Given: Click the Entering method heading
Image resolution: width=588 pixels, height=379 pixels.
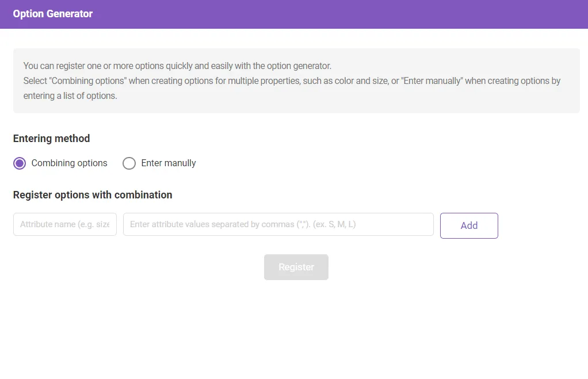Looking at the screenshot, I should (51, 139).
